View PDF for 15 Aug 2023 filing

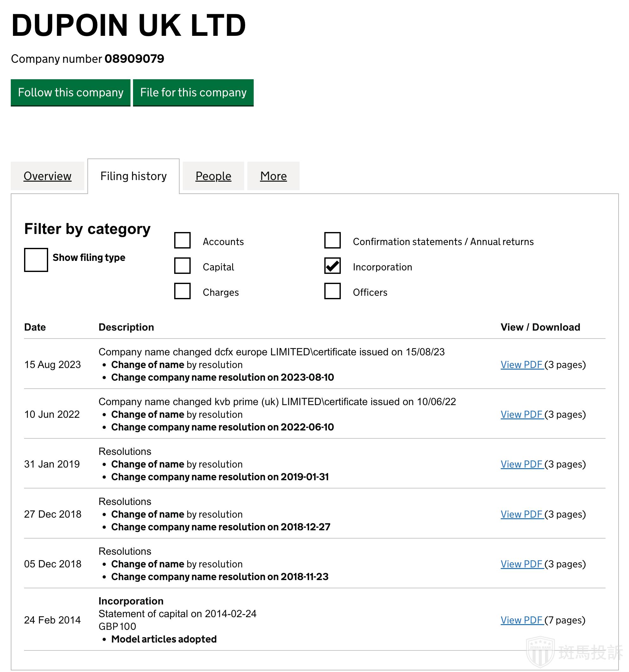(522, 365)
